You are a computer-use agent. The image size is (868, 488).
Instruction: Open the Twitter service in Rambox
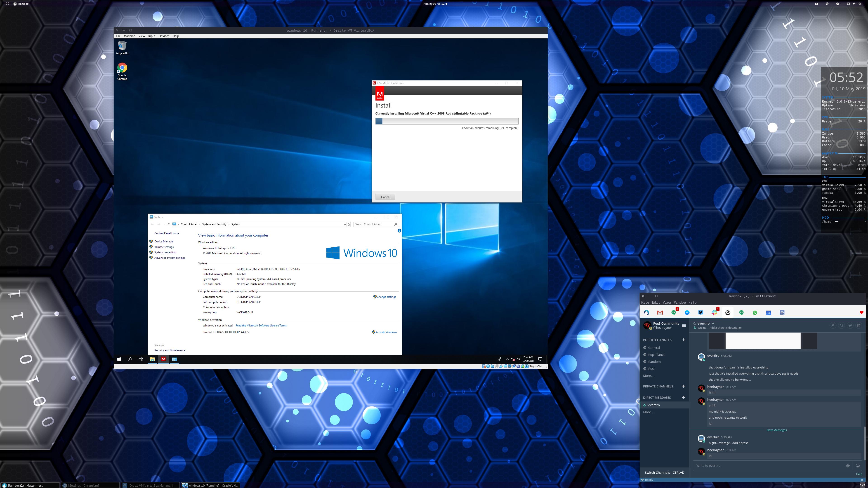(x=701, y=312)
